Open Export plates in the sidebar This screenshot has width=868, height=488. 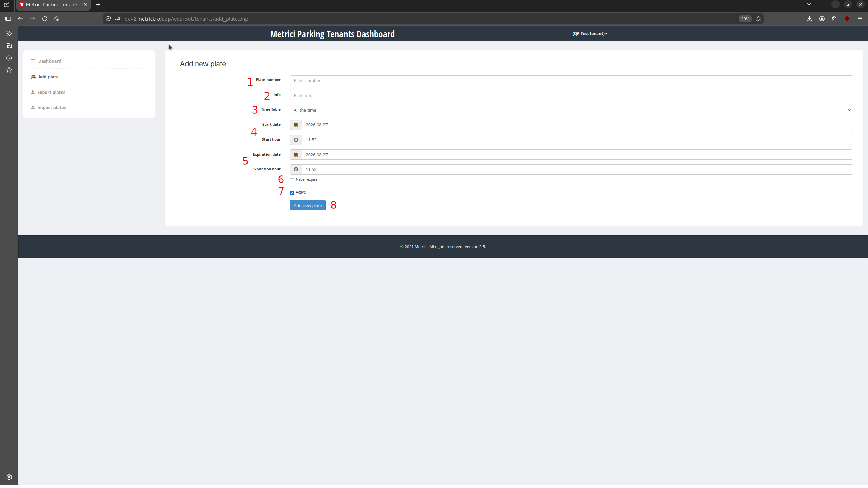click(x=51, y=92)
